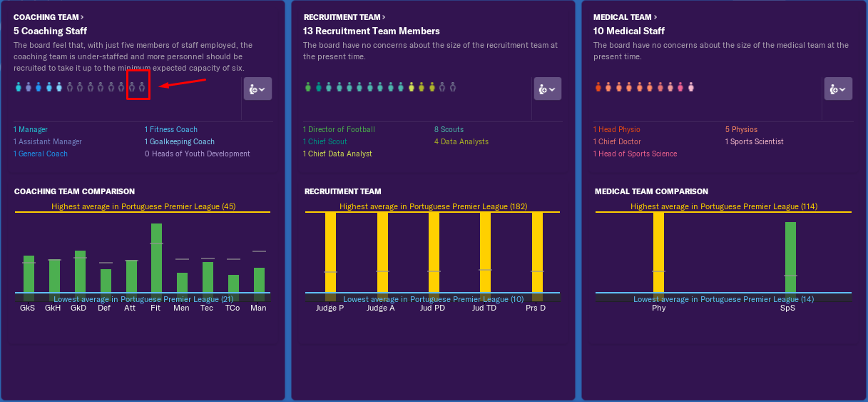Open the recruitment team add-staff dropdown
Image resolution: width=868 pixels, height=402 pixels.
click(x=548, y=89)
